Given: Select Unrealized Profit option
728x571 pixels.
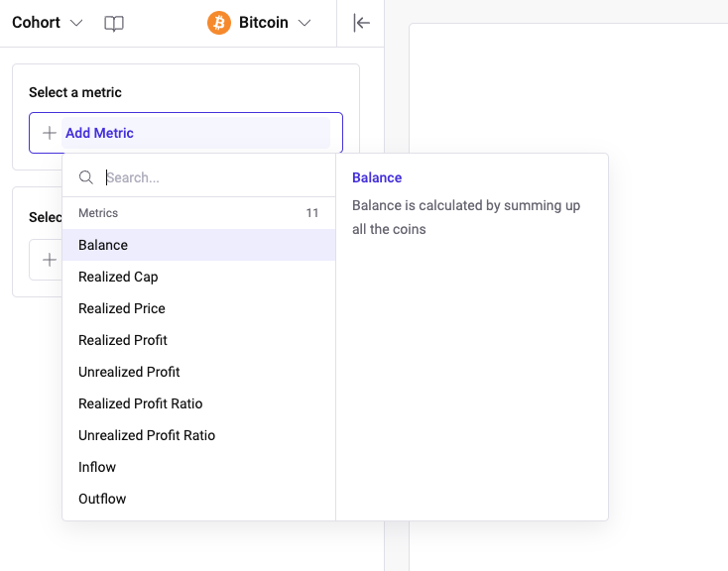Looking at the screenshot, I should click(129, 372).
